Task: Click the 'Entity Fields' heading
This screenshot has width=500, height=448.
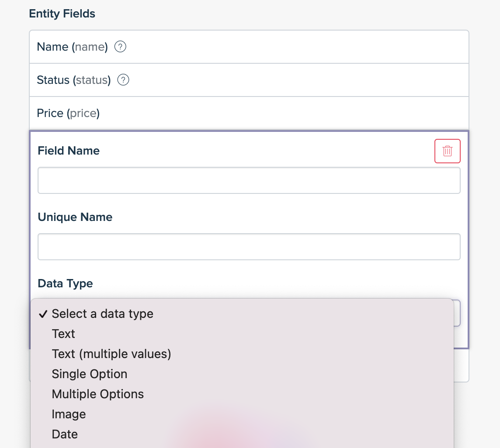Action: (62, 14)
